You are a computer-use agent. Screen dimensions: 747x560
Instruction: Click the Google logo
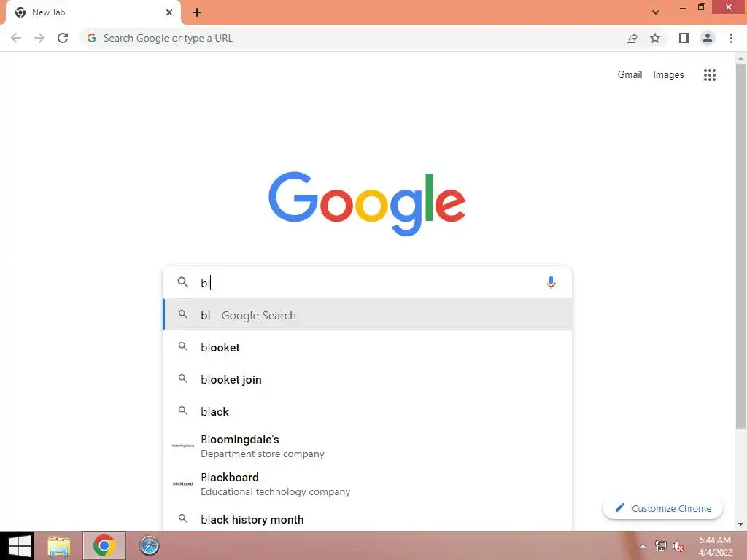coord(367,203)
